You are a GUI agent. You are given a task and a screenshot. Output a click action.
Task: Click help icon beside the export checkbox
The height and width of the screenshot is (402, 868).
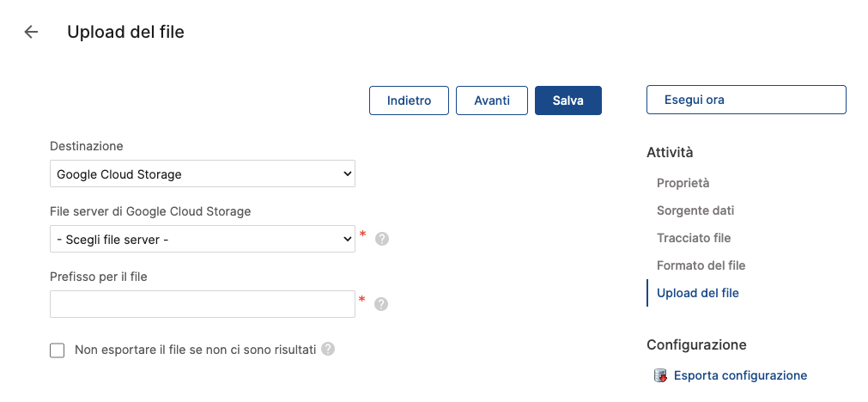[x=328, y=350]
